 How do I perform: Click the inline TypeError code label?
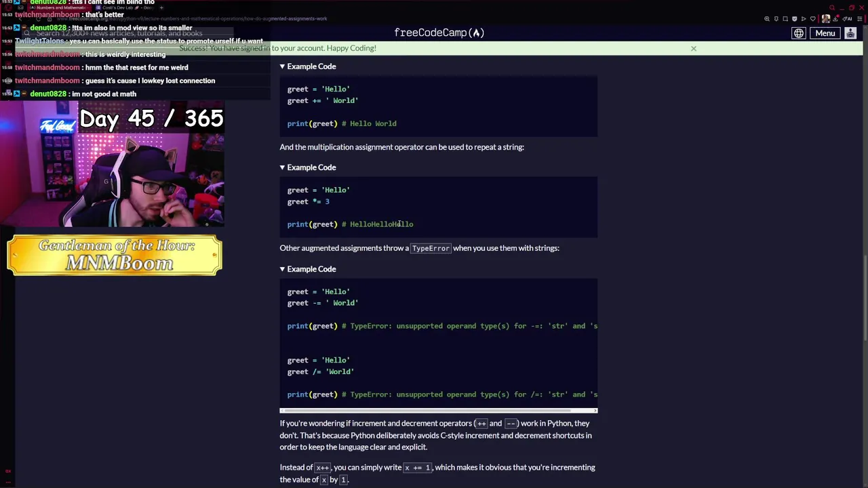point(431,248)
